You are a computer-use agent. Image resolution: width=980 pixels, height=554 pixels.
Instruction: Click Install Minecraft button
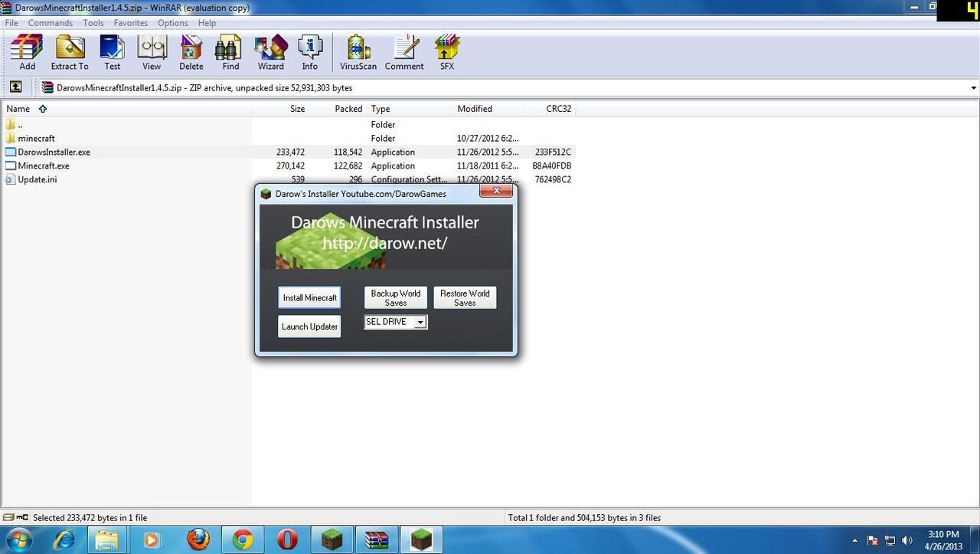click(x=309, y=297)
